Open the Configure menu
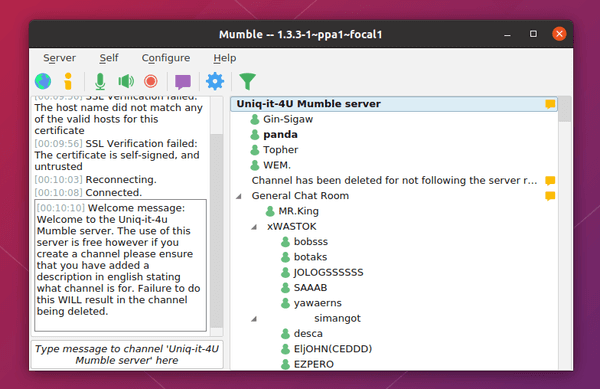600x389 pixels. coord(166,58)
